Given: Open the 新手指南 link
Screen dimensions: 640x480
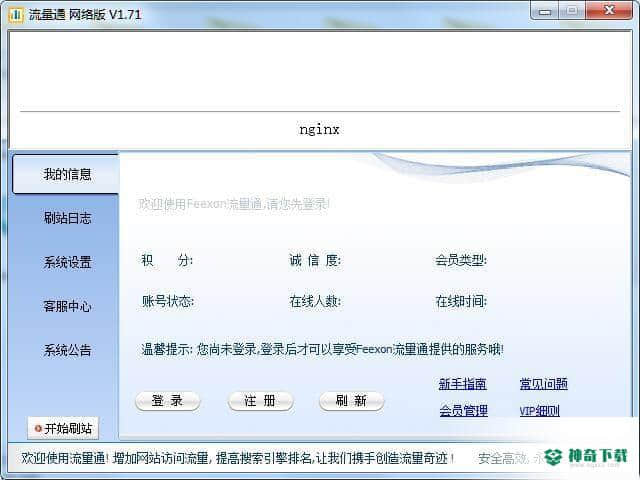Looking at the screenshot, I should tap(462, 384).
